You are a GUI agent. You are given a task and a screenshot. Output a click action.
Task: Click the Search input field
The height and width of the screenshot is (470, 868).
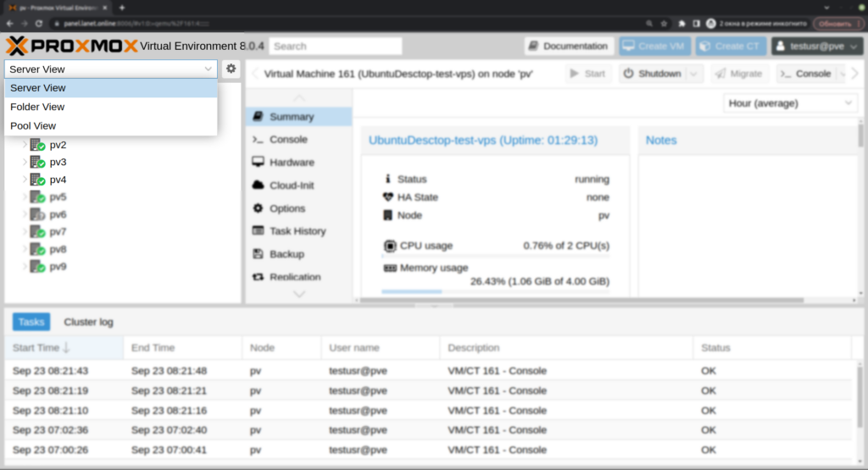point(337,47)
